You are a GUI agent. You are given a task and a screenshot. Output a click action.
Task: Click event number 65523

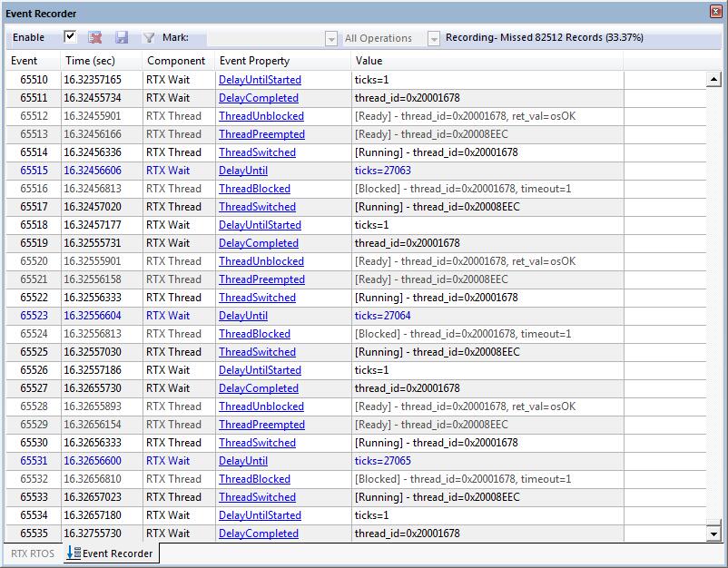pos(34,316)
